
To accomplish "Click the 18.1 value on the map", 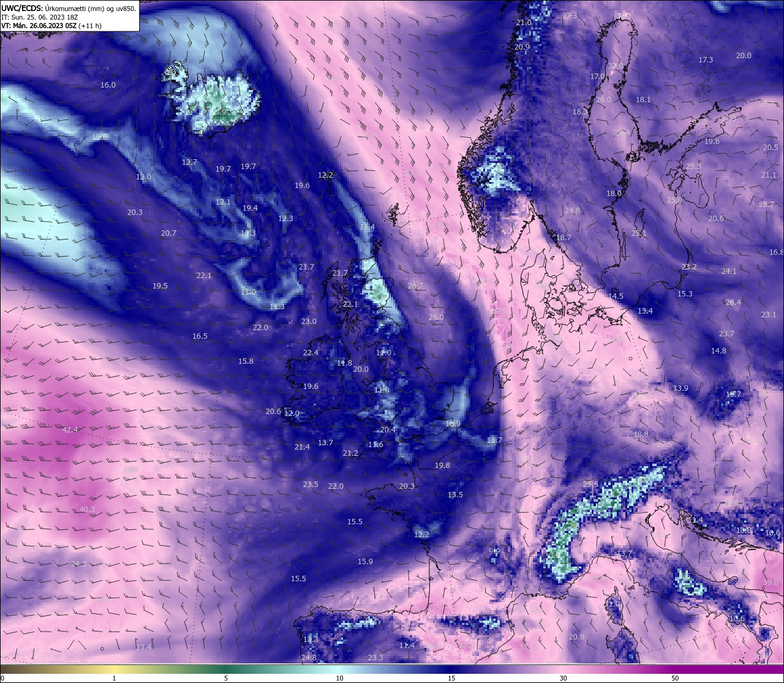I will (x=643, y=100).
